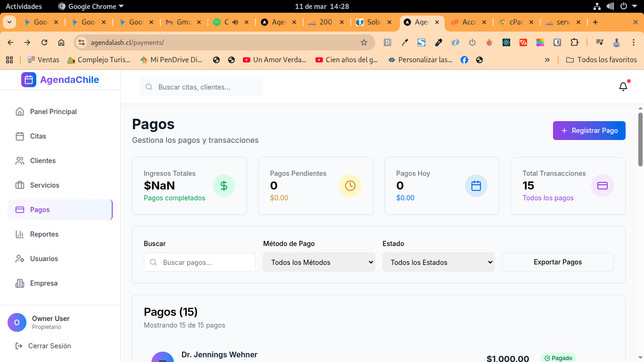This screenshot has height=362, width=644.
Task: Click the browser reload icon
Action: click(x=44, y=42)
